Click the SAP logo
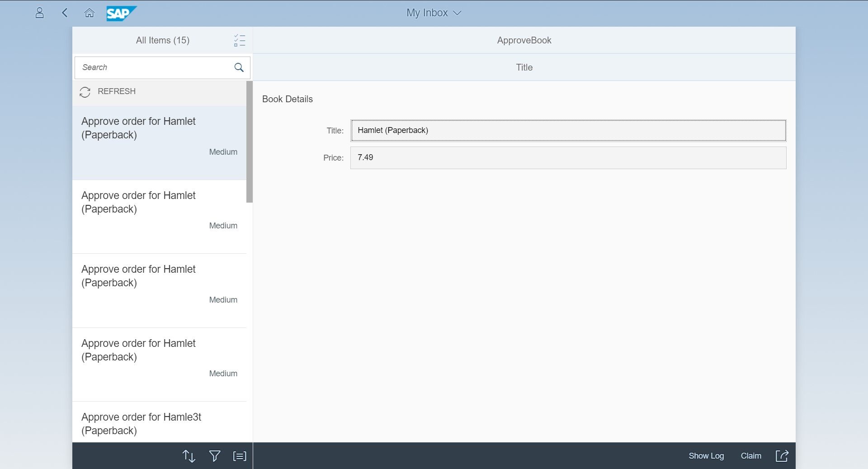Viewport: 868px width, 469px height. [121, 13]
